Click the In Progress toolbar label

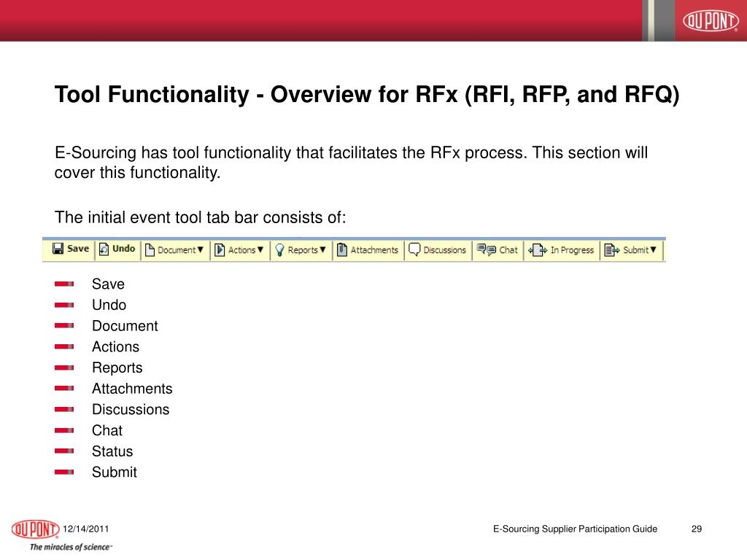tap(572, 251)
